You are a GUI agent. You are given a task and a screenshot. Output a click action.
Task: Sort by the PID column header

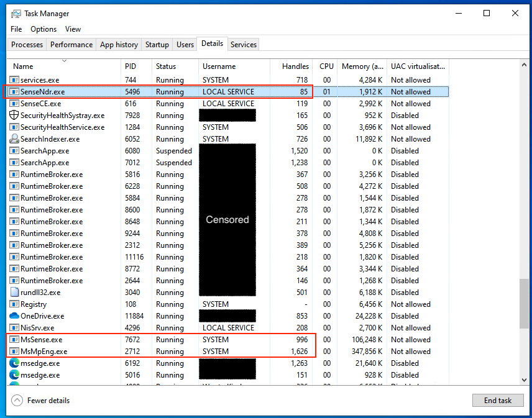136,66
